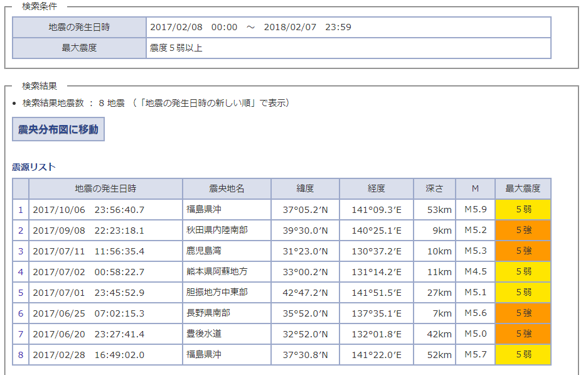Click the 長野県南部 epicenter name cell

click(227, 313)
